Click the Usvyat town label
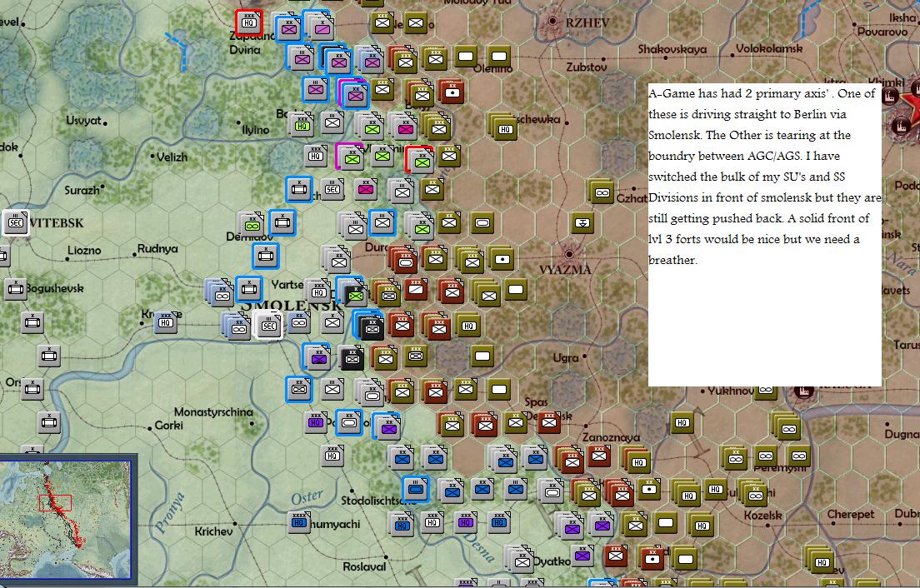The width and height of the screenshot is (920, 588). pyautogui.click(x=82, y=120)
